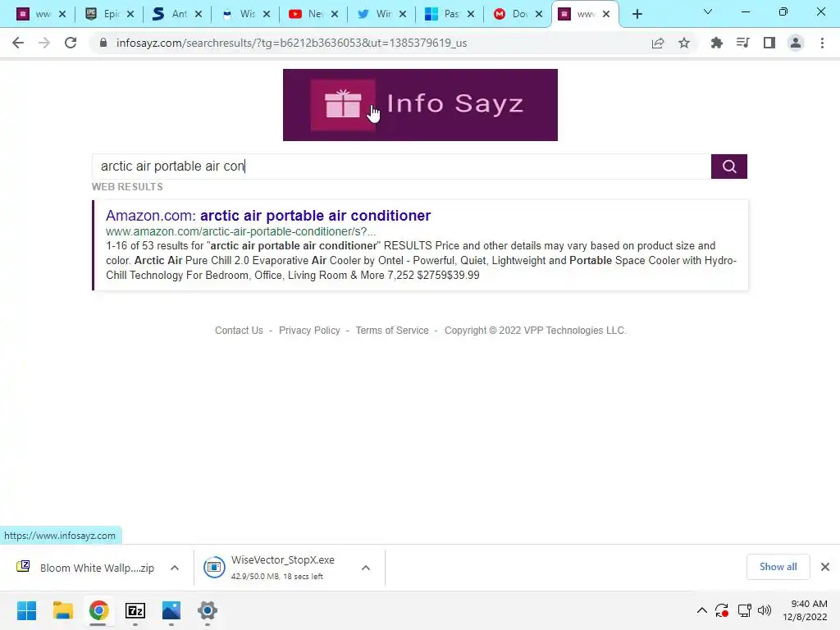Open the tab search dropdown chevron
Viewport: 840px width, 630px height.
point(708,11)
